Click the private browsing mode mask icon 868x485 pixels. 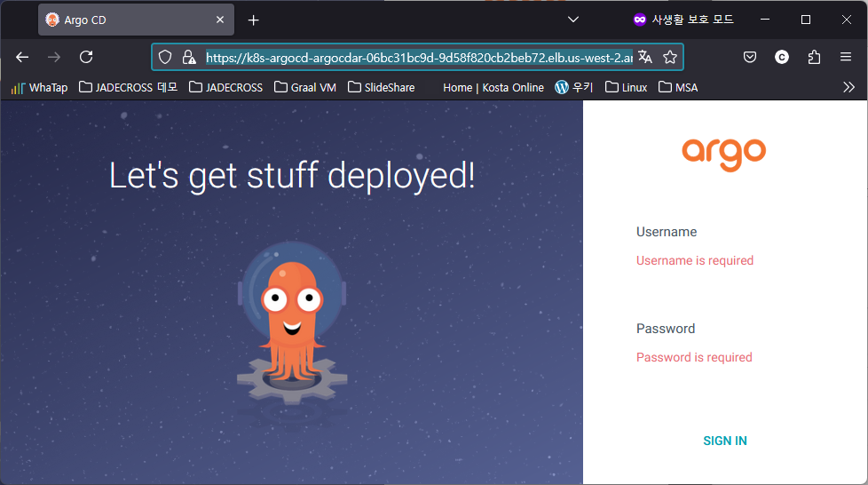(x=639, y=20)
